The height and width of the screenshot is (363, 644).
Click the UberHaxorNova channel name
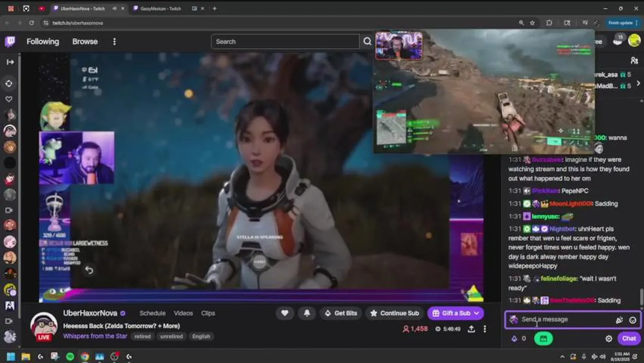(90, 313)
